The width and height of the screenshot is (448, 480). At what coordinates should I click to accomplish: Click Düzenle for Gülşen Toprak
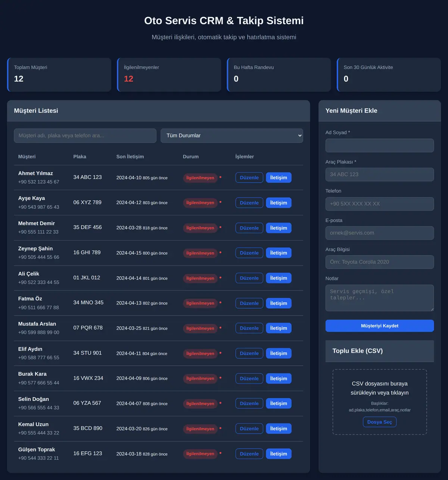249,454
